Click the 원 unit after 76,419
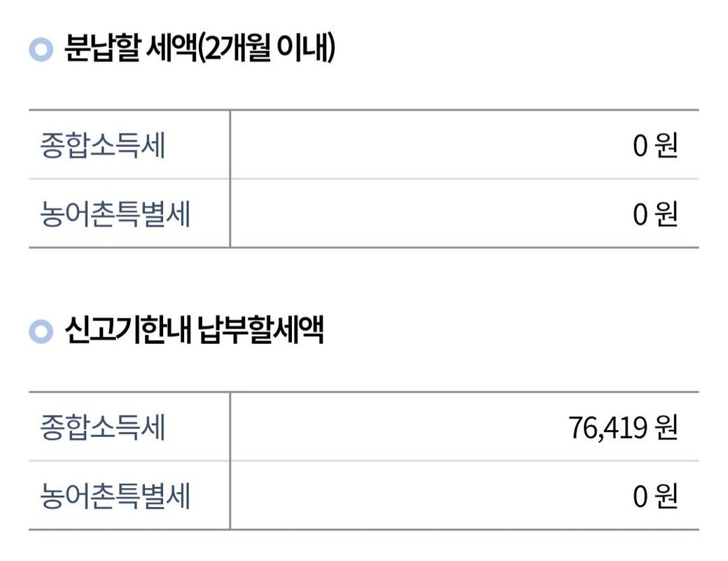This screenshot has height=561, width=728. pos(666,427)
